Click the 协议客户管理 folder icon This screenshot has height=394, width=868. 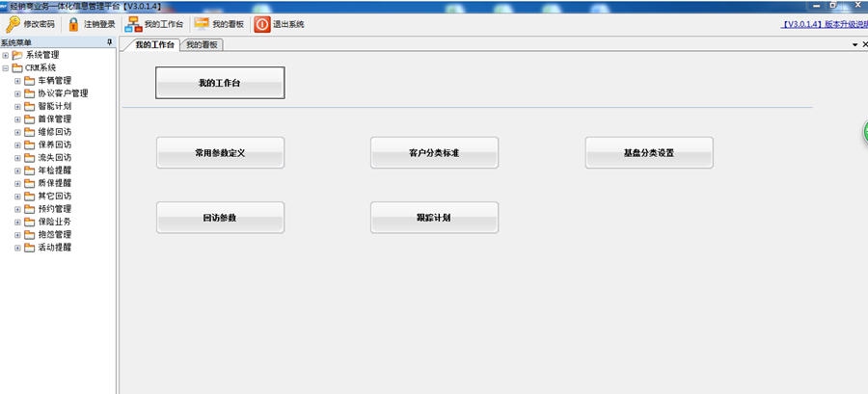[29, 93]
